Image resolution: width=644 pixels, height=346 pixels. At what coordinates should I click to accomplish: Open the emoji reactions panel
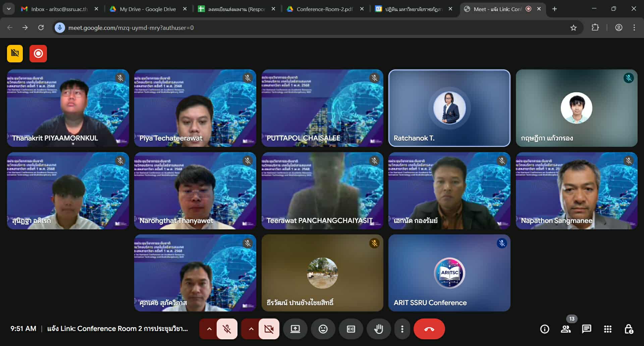323,329
